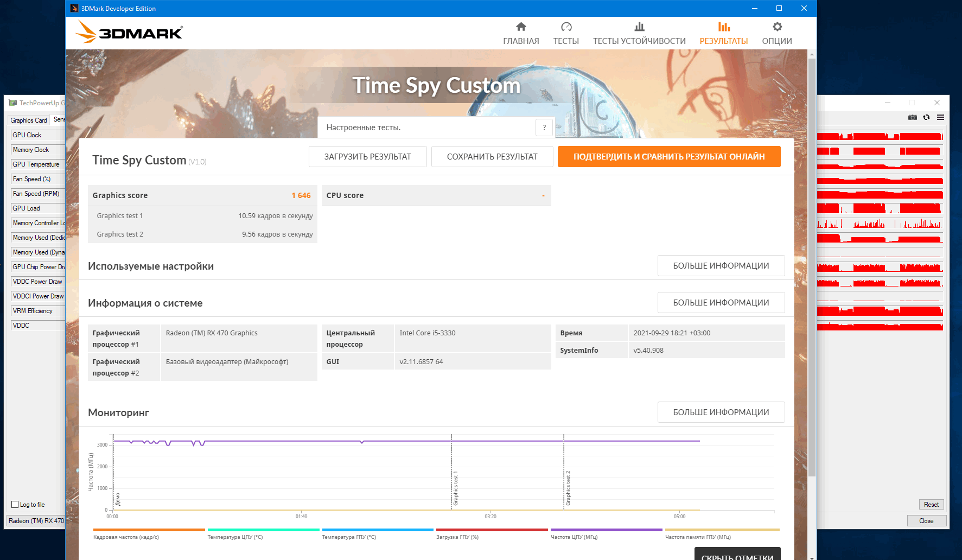The image size is (962, 560).
Task: Open the ОПЦИИ gear icon
Action: point(777,27)
